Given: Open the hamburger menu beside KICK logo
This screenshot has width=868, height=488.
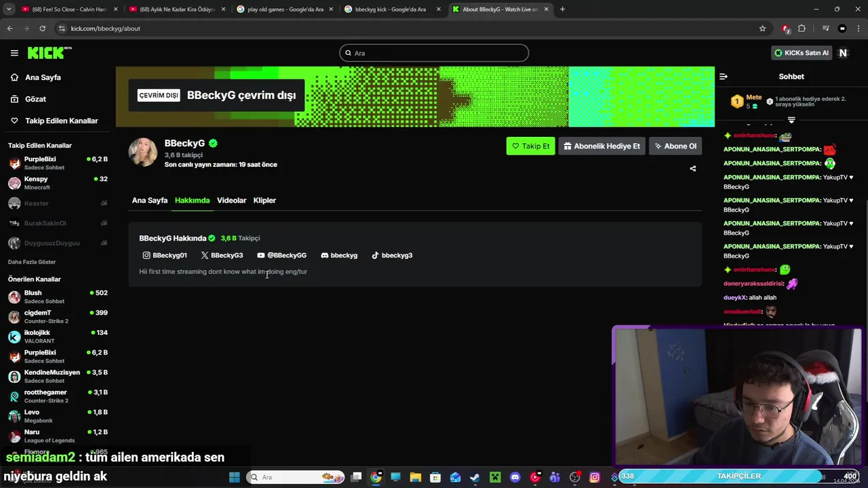Looking at the screenshot, I should pyautogui.click(x=14, y=53).
